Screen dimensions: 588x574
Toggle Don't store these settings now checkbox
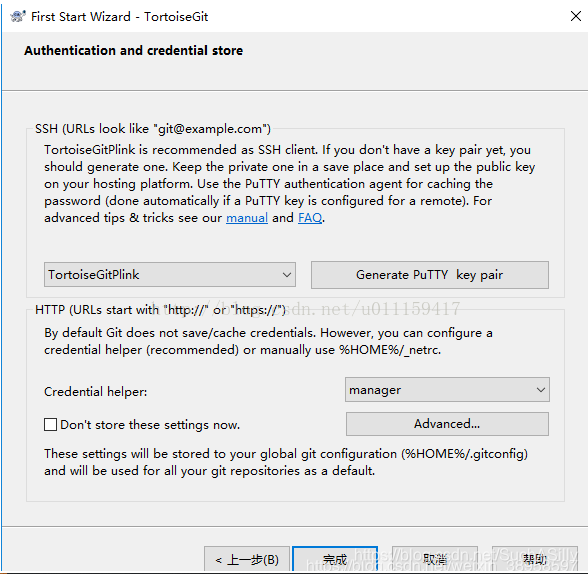tap(51, 425)
